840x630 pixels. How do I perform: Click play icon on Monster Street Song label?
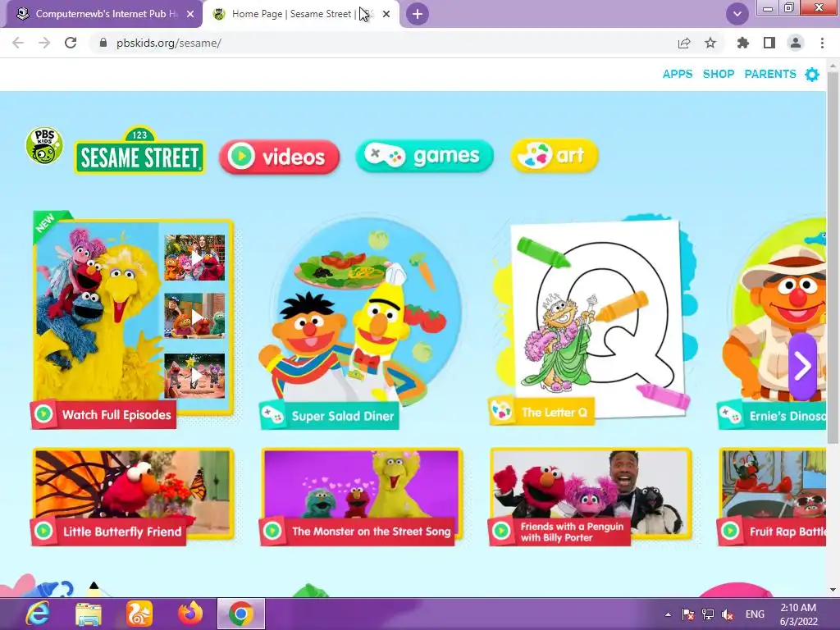pyautogui.click(x=272, y=531)
